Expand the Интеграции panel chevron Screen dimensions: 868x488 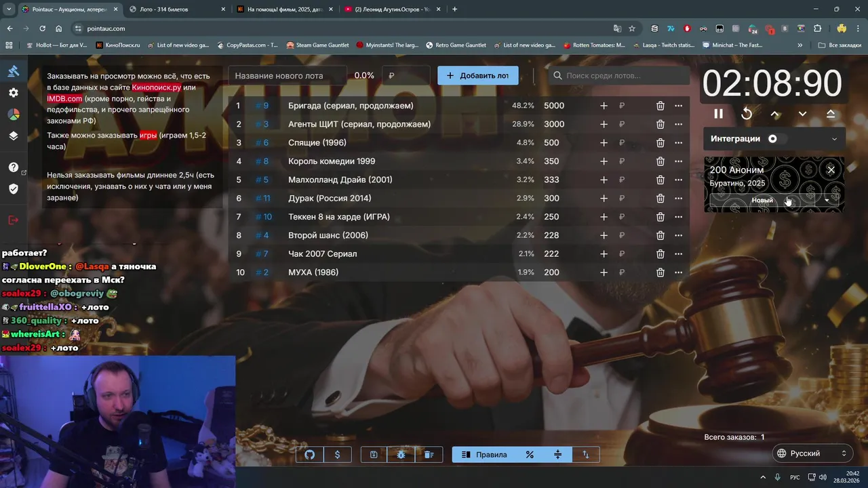834,139
